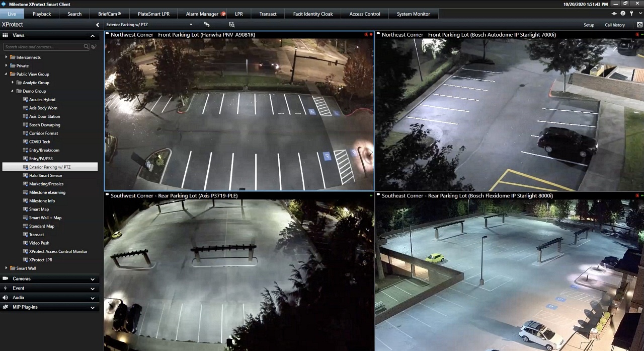Click the evidence lock status icon

coord(614,14)
